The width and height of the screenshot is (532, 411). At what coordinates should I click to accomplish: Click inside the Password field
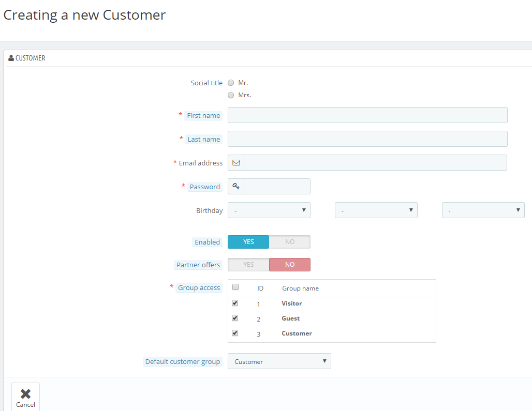pyautogui.click(x=277, y=187)
